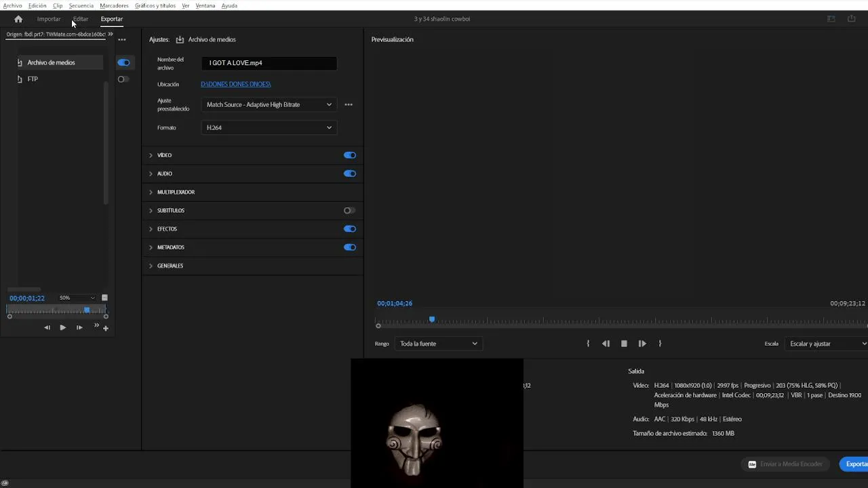Click the file name field I GOT A LOVE.mp4
The width and height of the screenshot is (868, 488).
tap(269, 63)
